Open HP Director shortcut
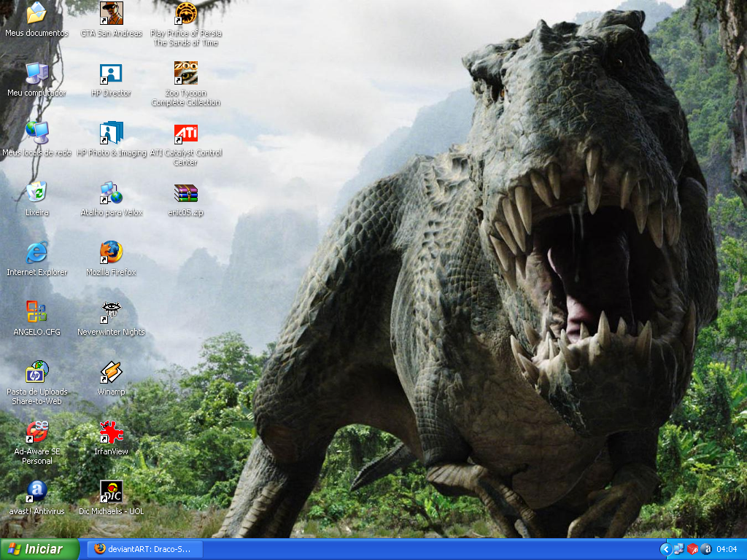This screenshot has width=747, height=560. pos(111,73)
